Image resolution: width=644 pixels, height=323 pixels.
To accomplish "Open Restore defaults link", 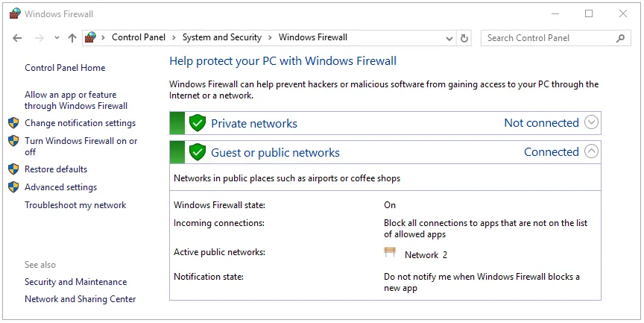I will [x=56, y=169].
